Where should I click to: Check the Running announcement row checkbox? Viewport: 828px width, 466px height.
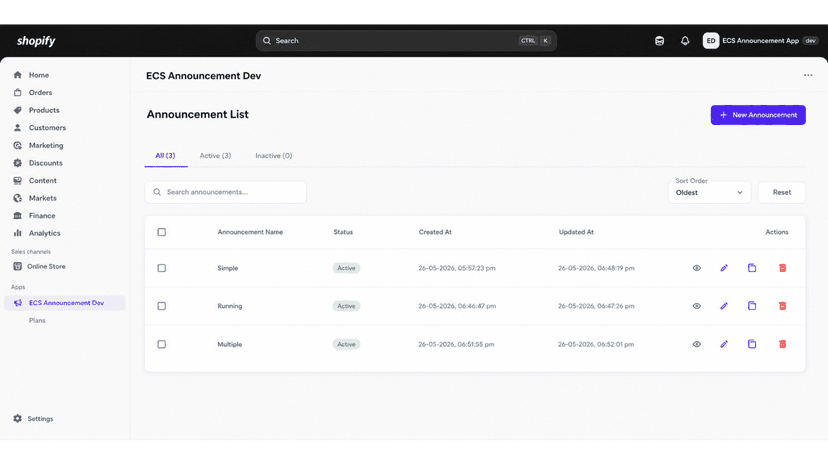pyautogui.click(x=162, y=306)
